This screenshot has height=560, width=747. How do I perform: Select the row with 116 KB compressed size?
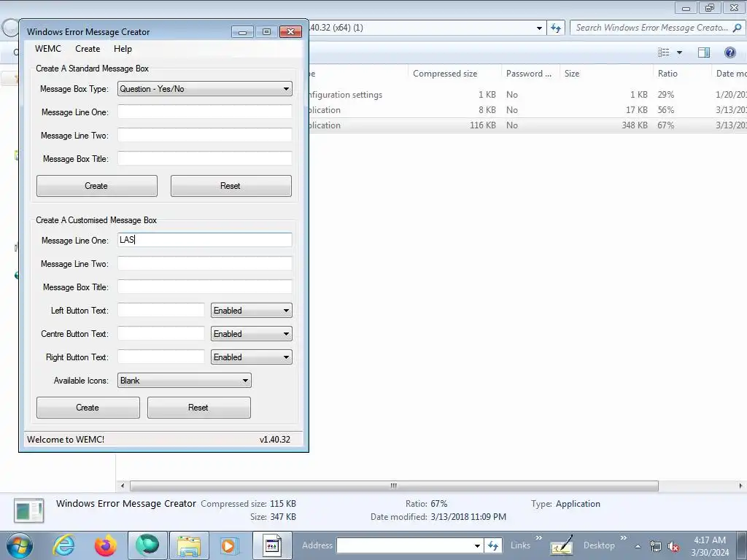coord(528,125)
